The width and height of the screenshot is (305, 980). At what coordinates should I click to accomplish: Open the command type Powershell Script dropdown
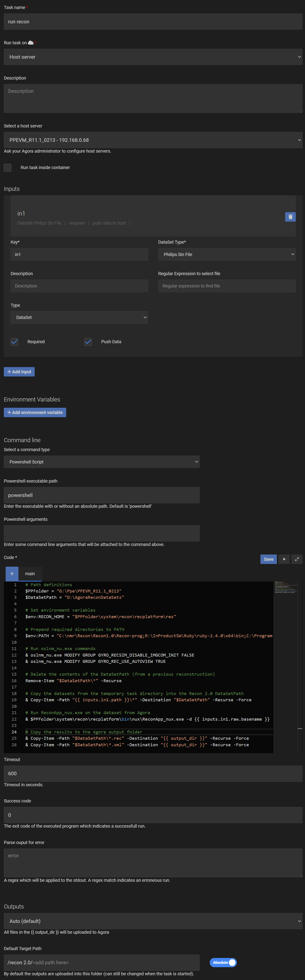101,462
